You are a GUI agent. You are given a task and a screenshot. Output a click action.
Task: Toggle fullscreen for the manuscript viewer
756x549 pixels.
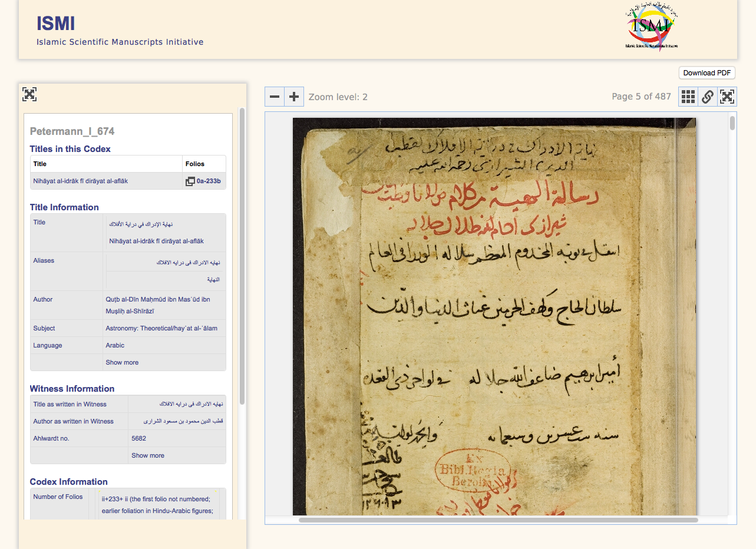tap(727, 97)
